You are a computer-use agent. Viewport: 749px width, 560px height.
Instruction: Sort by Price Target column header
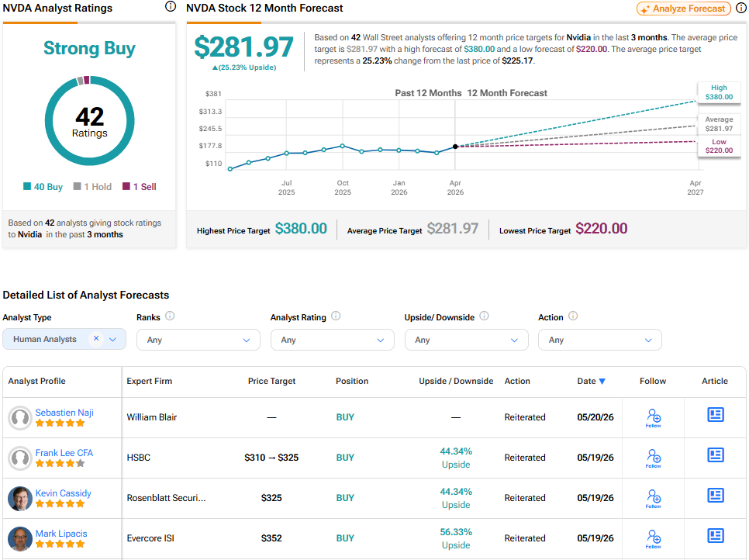(271, 382)
